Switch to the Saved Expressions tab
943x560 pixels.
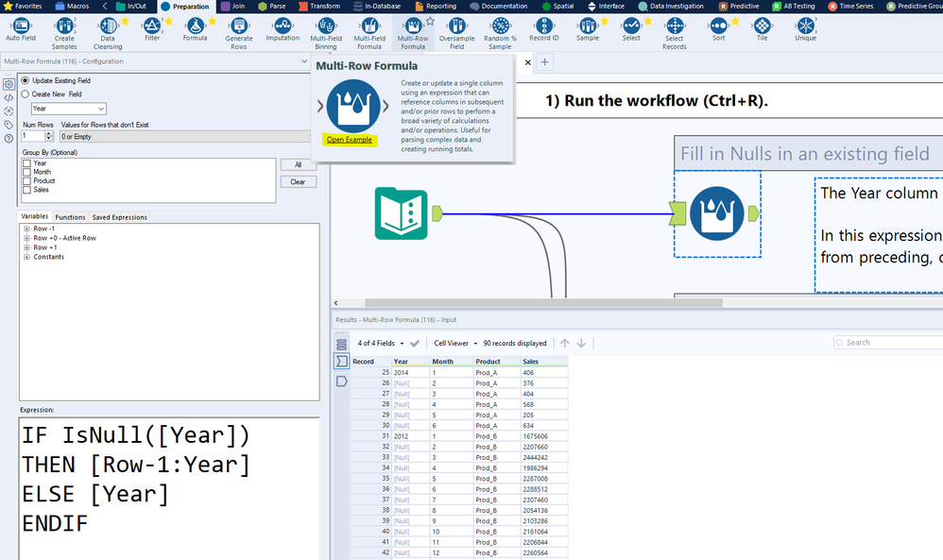tap(120, 217)
